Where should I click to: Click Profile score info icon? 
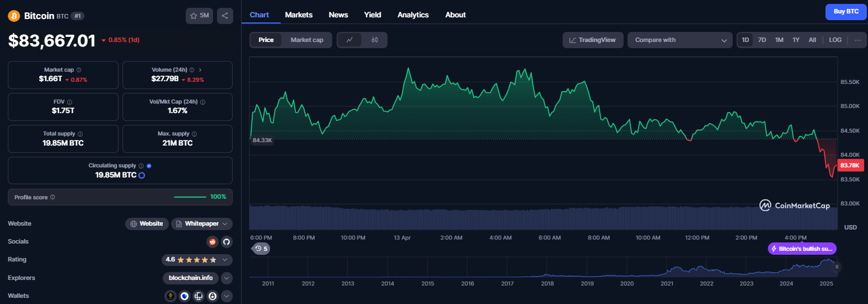click(x=53, y=197)
